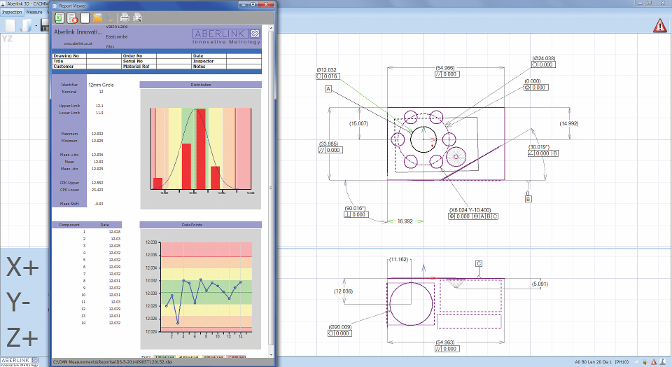
Task: Open the Measure menu tab
Action: coord(34,12)
